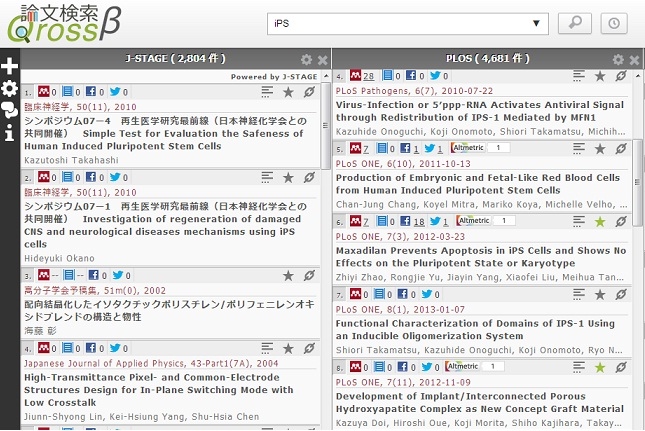
Task: Click link icon for Virus-Infection article
Action: 621,76
